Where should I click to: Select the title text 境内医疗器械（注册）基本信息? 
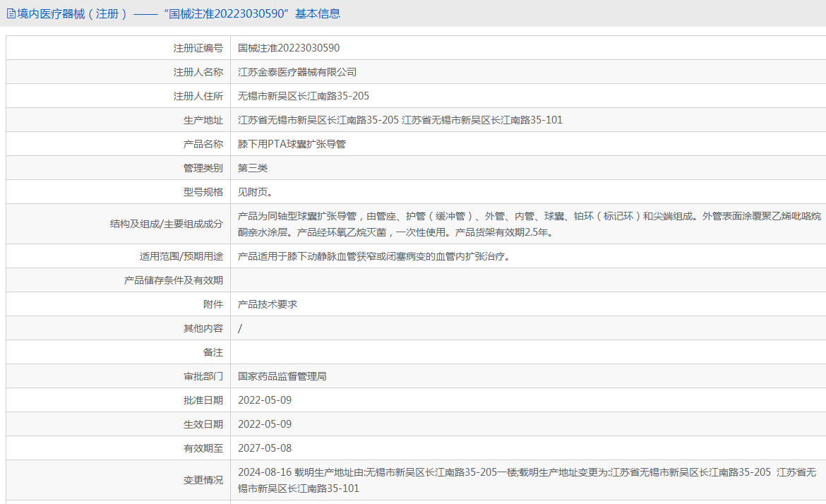(x=179, y=13)
